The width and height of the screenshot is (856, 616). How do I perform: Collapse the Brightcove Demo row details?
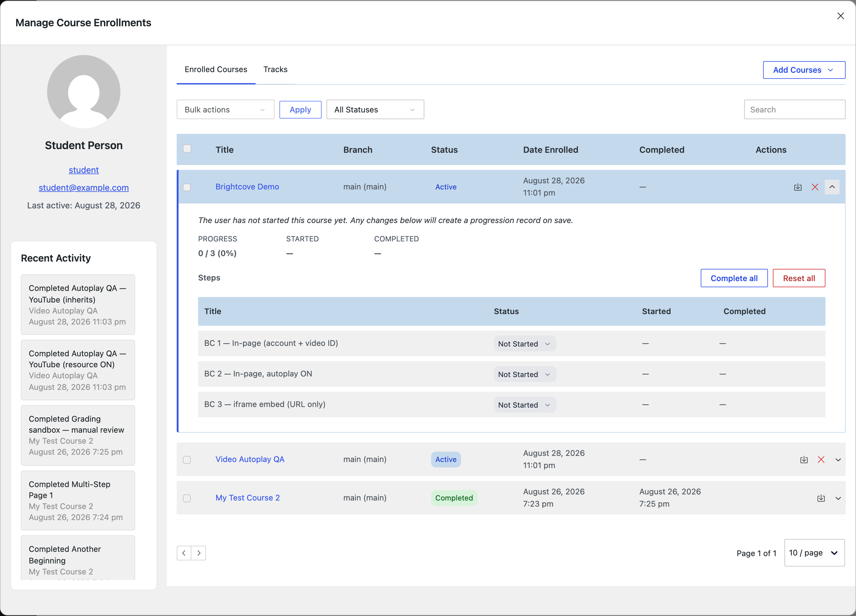[x=832, y=187]
